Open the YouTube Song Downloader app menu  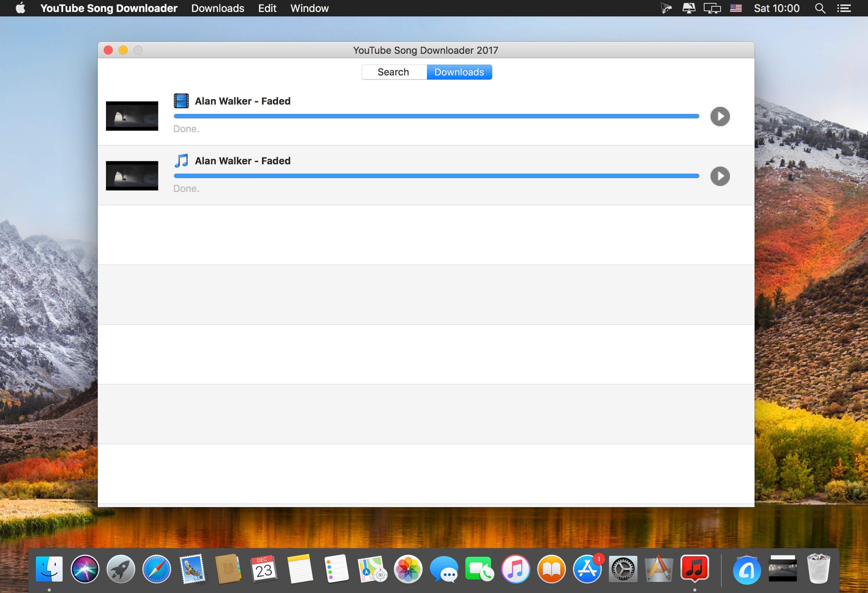pos(109,8)
